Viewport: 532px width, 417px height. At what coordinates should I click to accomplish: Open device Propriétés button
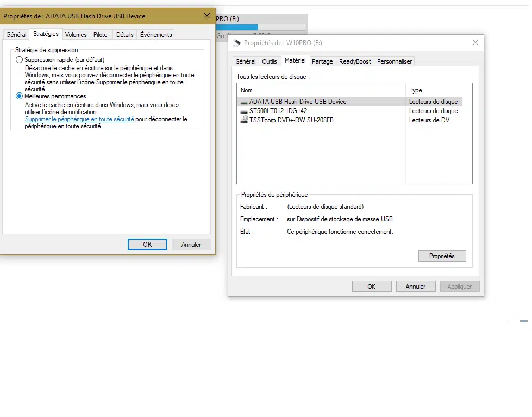click(x=442, y=256)
